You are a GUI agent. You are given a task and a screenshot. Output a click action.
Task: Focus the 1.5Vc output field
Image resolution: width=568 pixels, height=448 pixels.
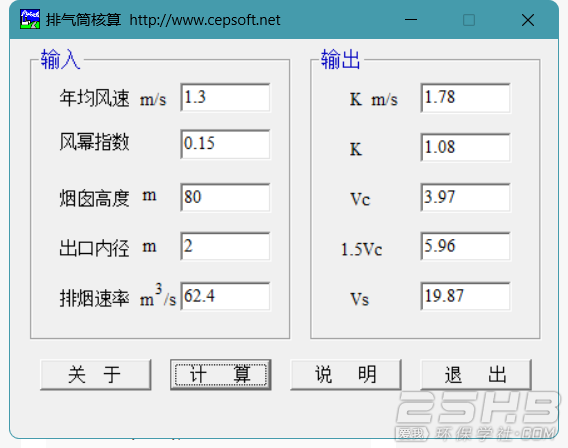pos(465,246)
